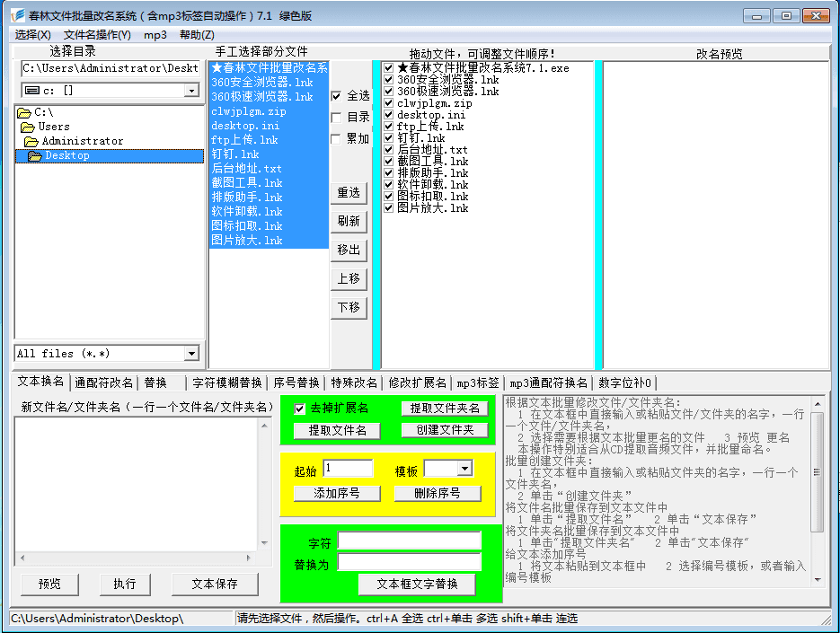Click the 上移 button

point(349,279)
